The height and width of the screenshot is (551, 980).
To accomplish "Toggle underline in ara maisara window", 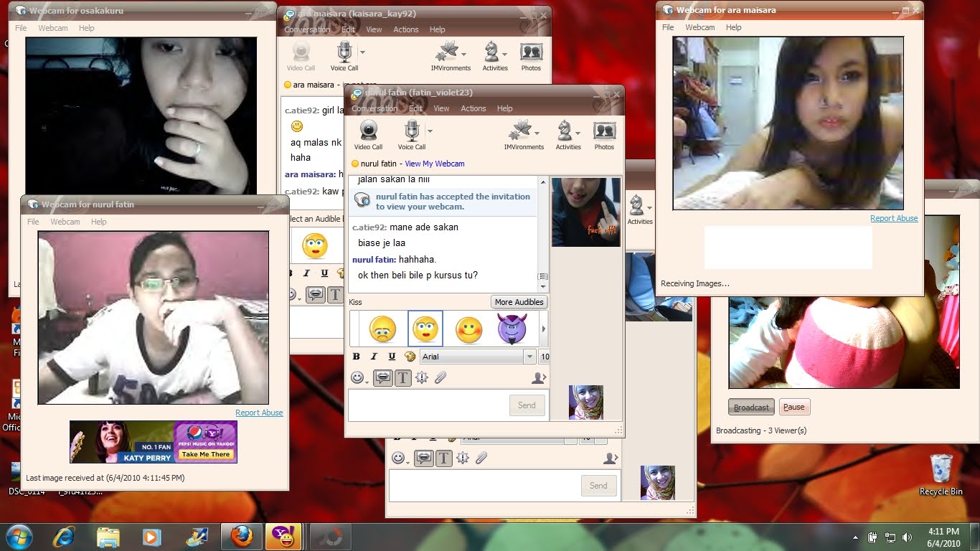I will 324,273.
